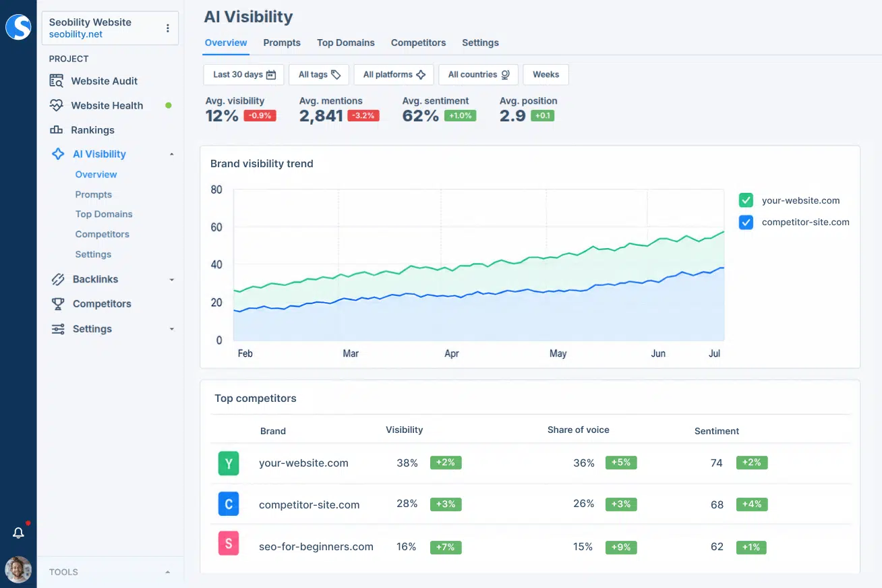Expand the sidebar Settings section arrow

click(171, 329)
